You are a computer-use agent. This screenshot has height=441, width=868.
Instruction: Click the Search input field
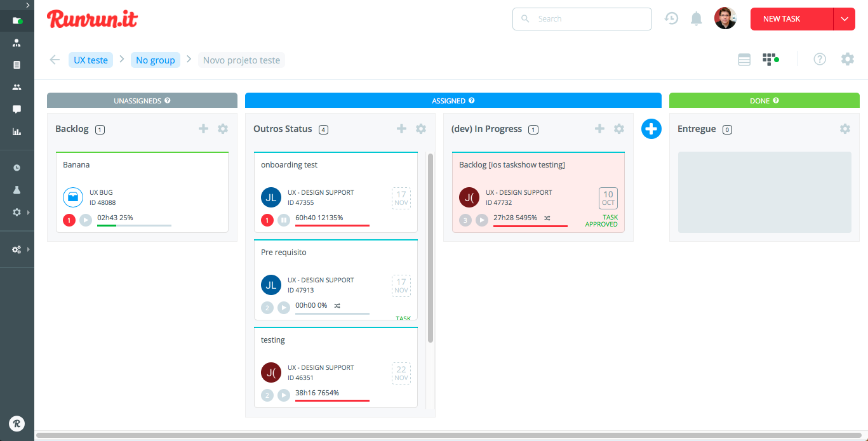tap(582, 19)
